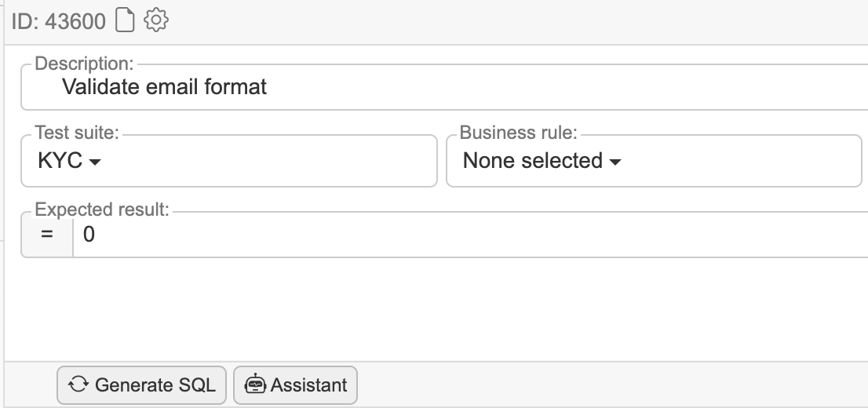868x408 pixels.
Task: Click the refresh arrows icon on Generate SQL
Action: point(78,385)
